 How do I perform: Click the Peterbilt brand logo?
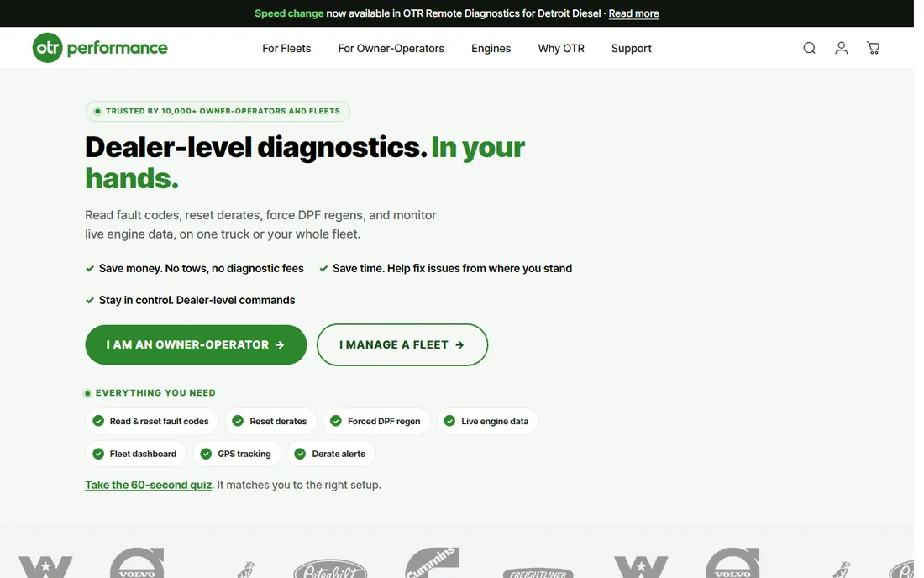tap(330, 568)
